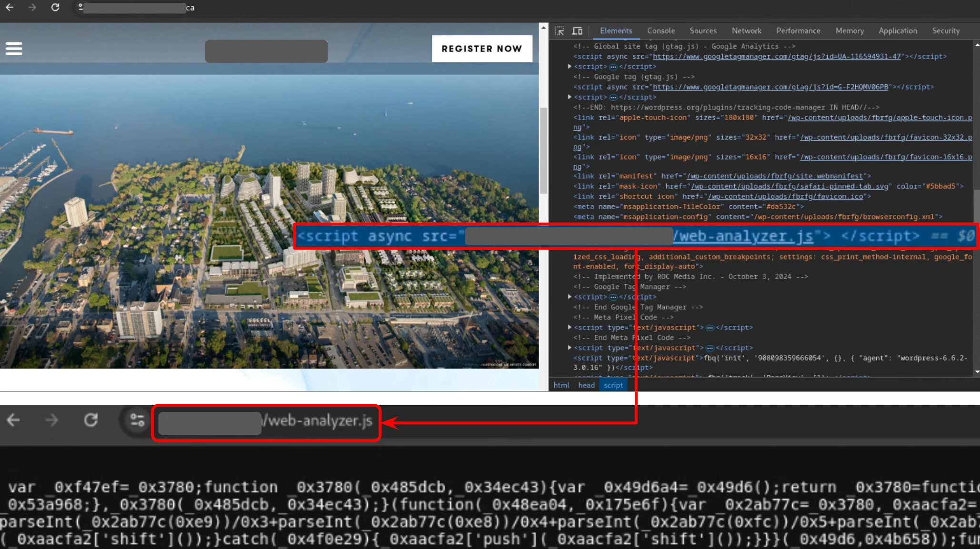Click the page scrollbar up arrow
The width and height of the screenshot is (980, 549).
(543, 28)
